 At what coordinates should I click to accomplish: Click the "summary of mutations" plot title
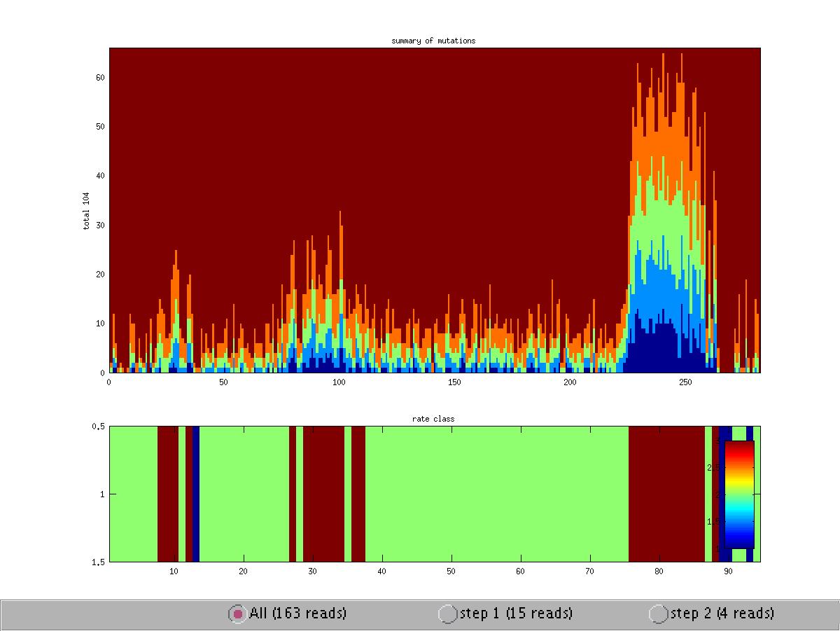click(x=433, y=41)
